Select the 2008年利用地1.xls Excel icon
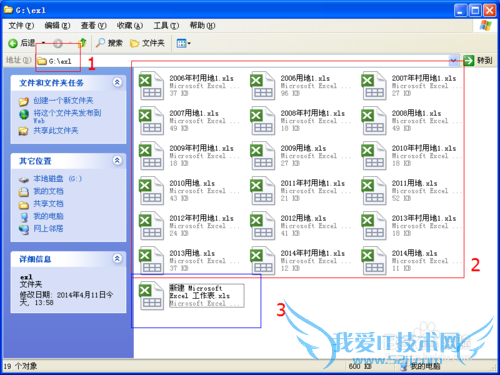500x375 pixels. pos(263,121)
